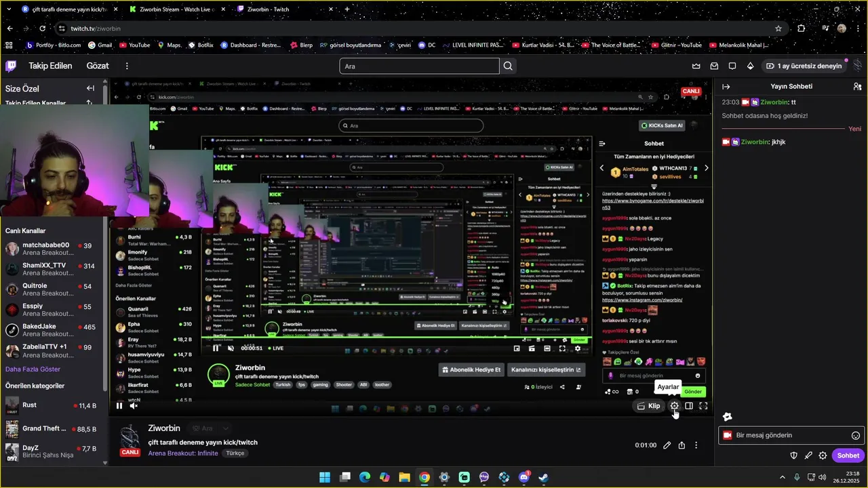Open browser extensions puzzle icon

point(802,28)
